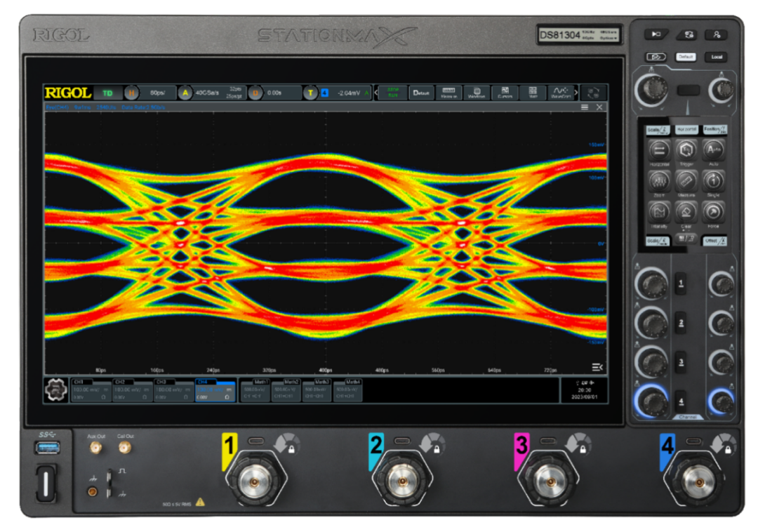
Task: Tap the Horizontal button on touch panel
Action: pos(658,151)
